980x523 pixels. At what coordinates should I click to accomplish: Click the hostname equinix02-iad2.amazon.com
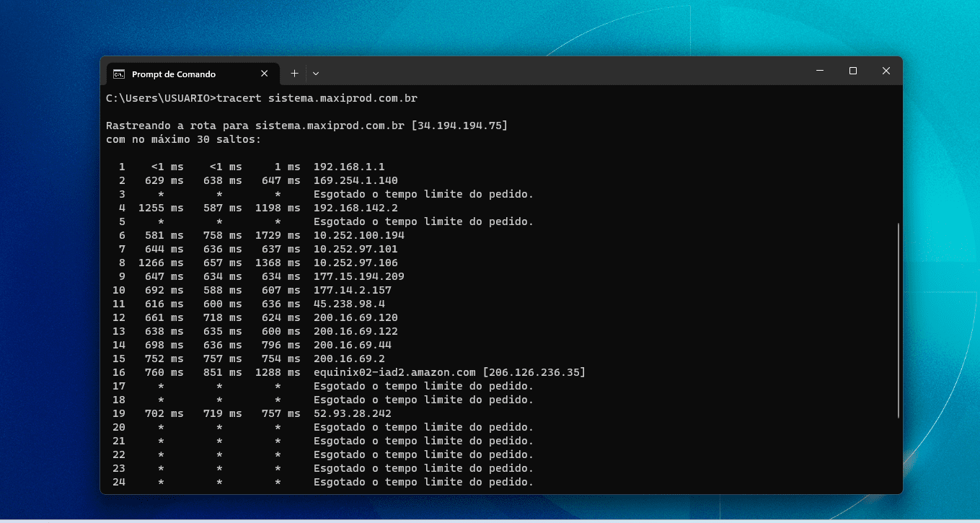[x=394, y=372]
